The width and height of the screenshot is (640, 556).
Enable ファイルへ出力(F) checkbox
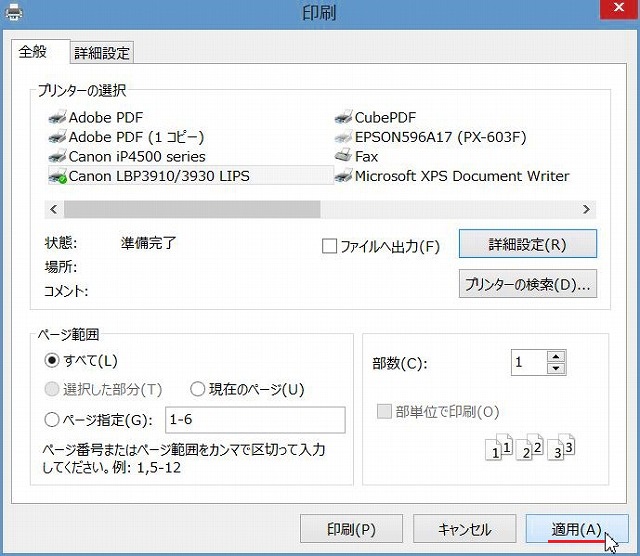(x=329, y=246)
